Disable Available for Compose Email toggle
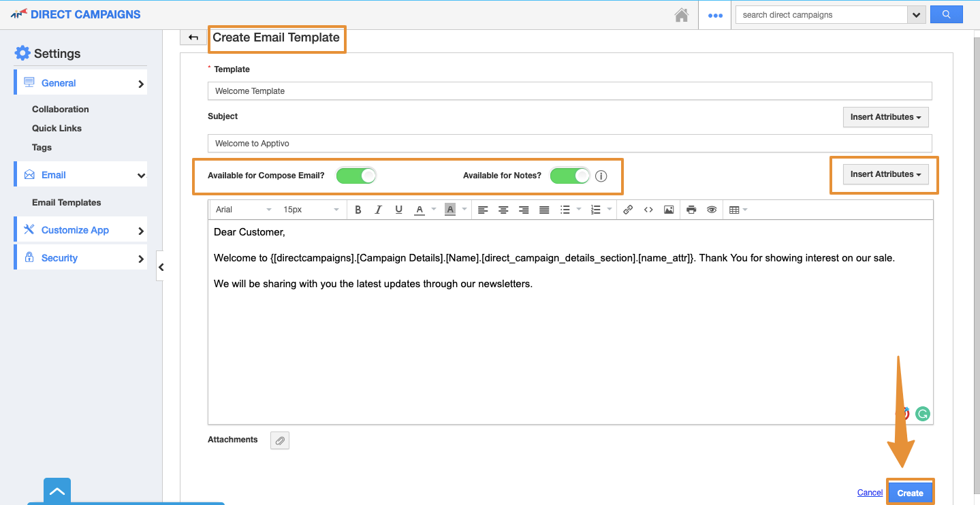The image size is (980, 505). click(355, 175)
